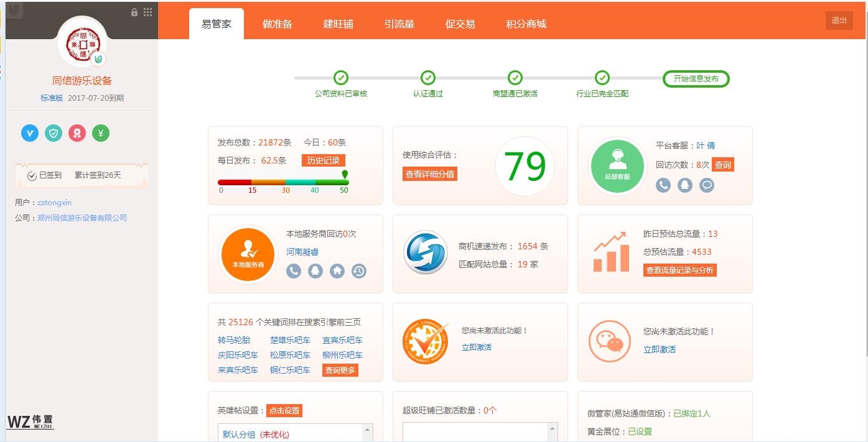The width and height of the screenshot is (868, 442).
Task: Click the phone icon under 总部客服
Action: pos(662,185)
